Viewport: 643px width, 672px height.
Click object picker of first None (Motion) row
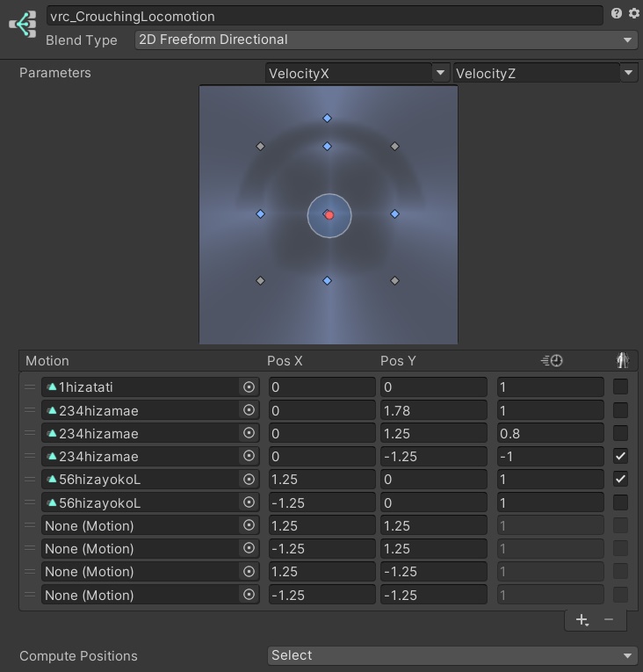point(249,525)
